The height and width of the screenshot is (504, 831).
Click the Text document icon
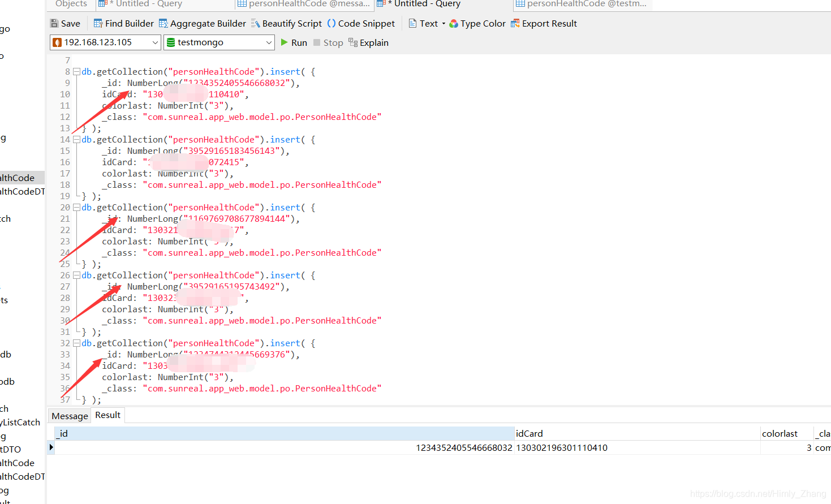coord(412,23)
